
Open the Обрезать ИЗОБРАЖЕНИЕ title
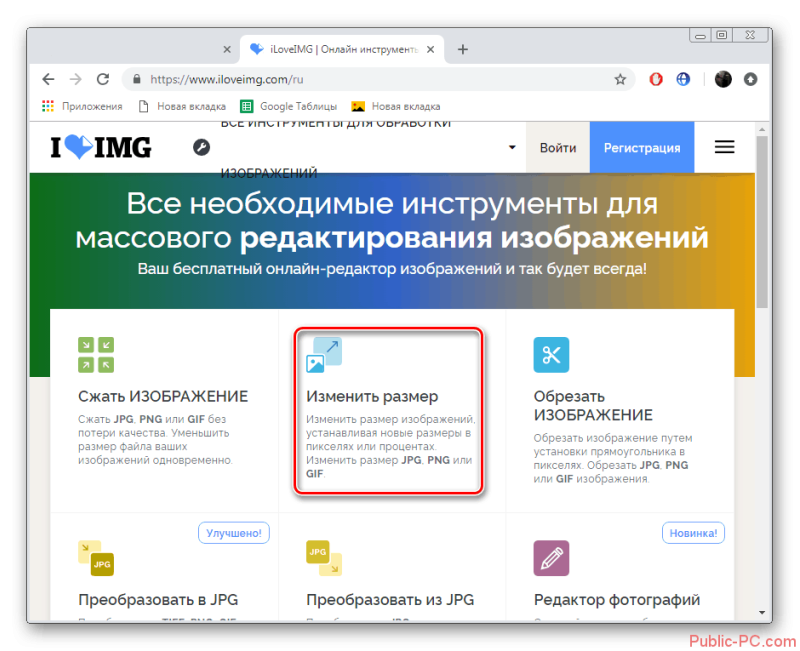click(593, 406)
